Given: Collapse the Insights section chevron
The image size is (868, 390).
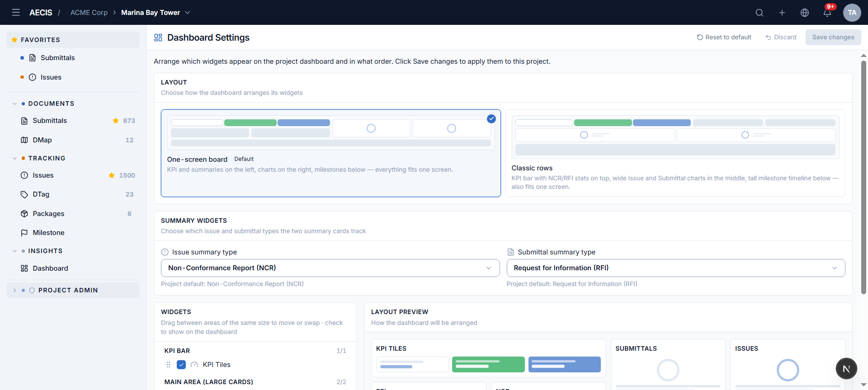Looking at the screenshot, I should pyautogui.click(x=15, y=251).
